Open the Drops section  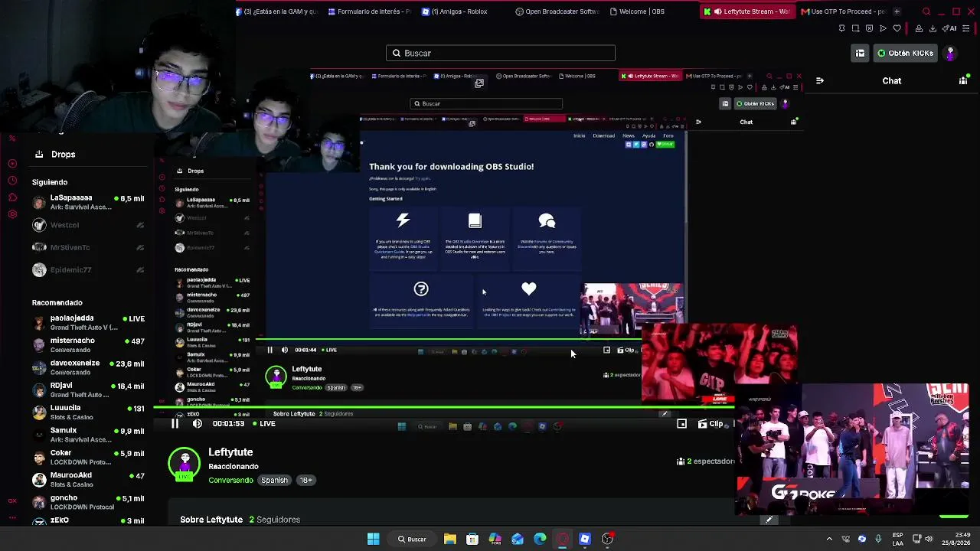(x=55, y=155)
